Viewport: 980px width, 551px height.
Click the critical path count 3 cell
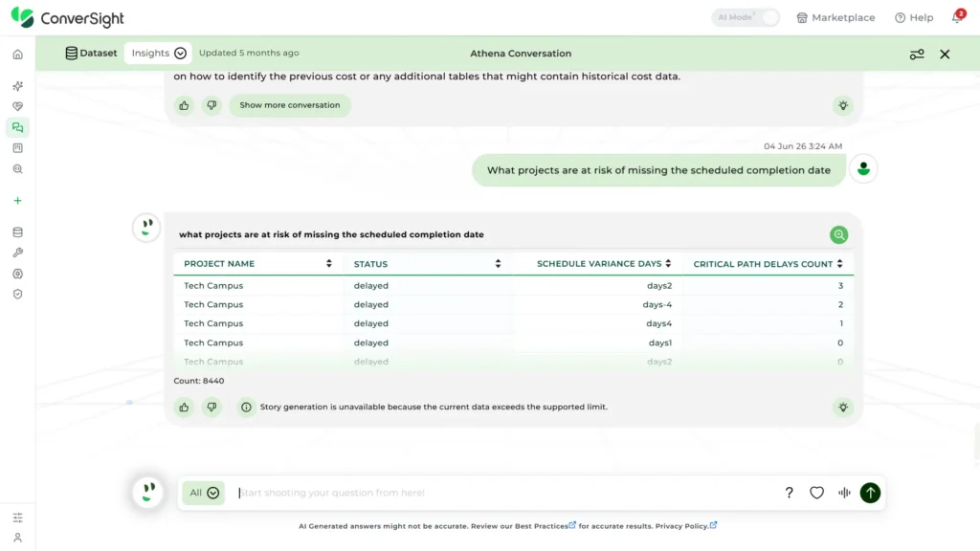click(x=840, y=285)
